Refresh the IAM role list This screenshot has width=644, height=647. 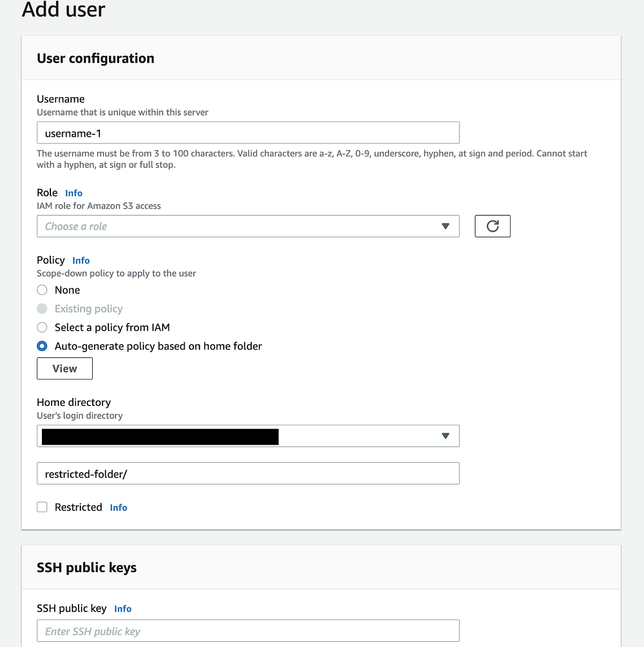point(492,226)
